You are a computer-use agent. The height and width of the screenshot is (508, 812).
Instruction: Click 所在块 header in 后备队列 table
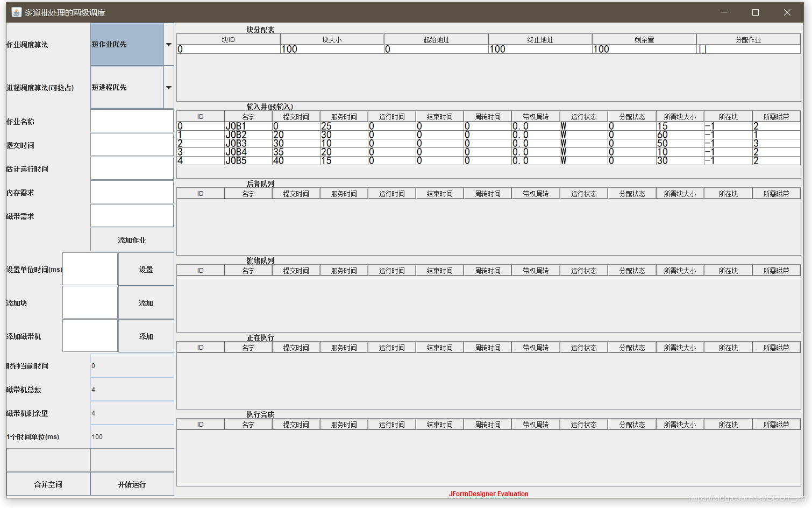(x=729, y=193)
